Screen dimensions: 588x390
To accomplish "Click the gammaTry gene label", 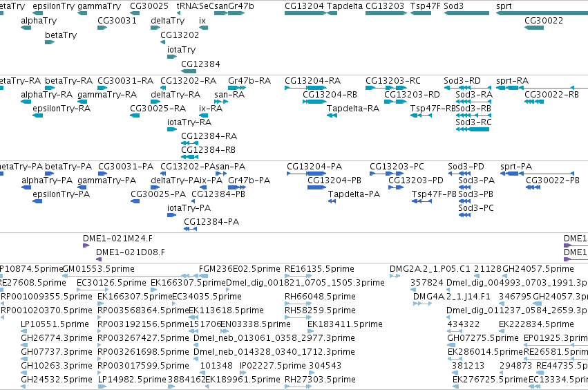I will tap(99, 6).
